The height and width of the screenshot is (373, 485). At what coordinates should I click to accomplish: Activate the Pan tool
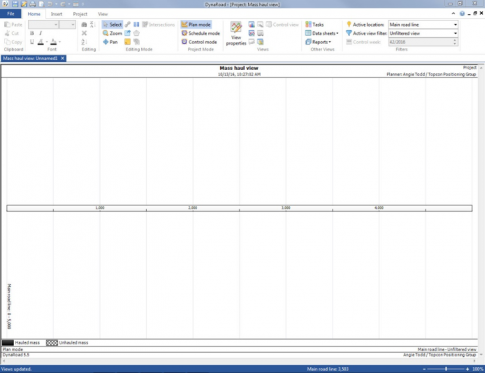110,42
